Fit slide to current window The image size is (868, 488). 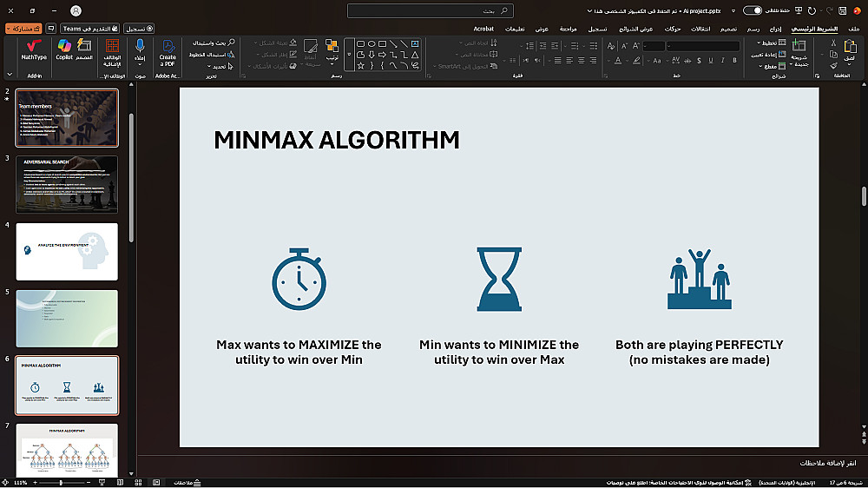coord(5,483)
